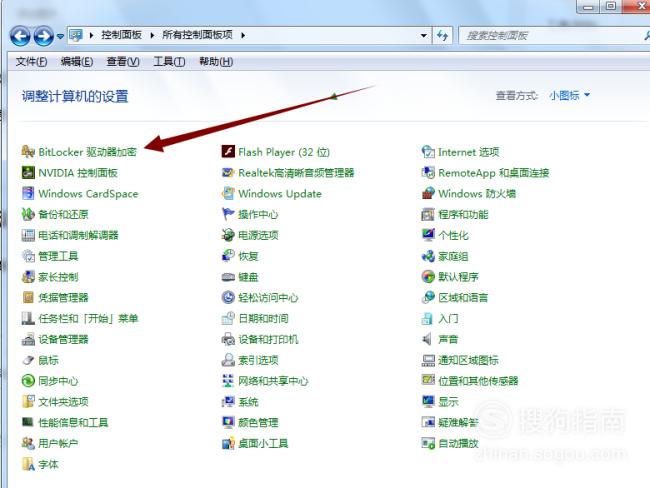Image resolution: width=650 pixels, height=488 pixels.
Task: Open the 文件(F) menu
Action: point(31,62)
